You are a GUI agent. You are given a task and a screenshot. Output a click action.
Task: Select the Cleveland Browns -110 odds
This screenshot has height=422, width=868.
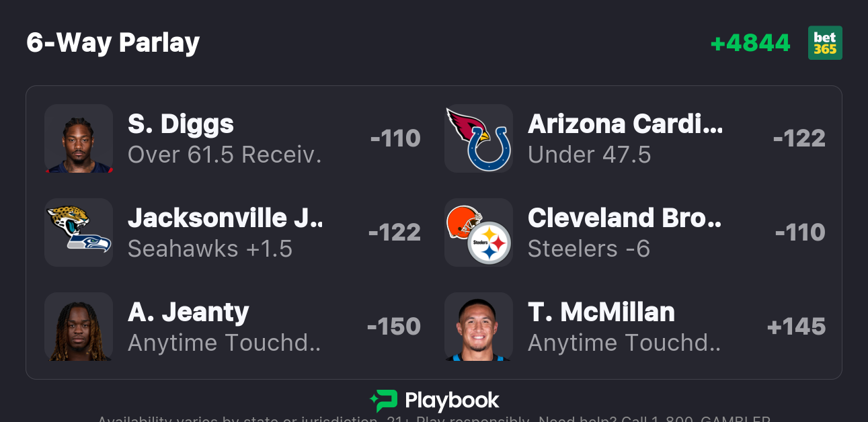[800, 233]
